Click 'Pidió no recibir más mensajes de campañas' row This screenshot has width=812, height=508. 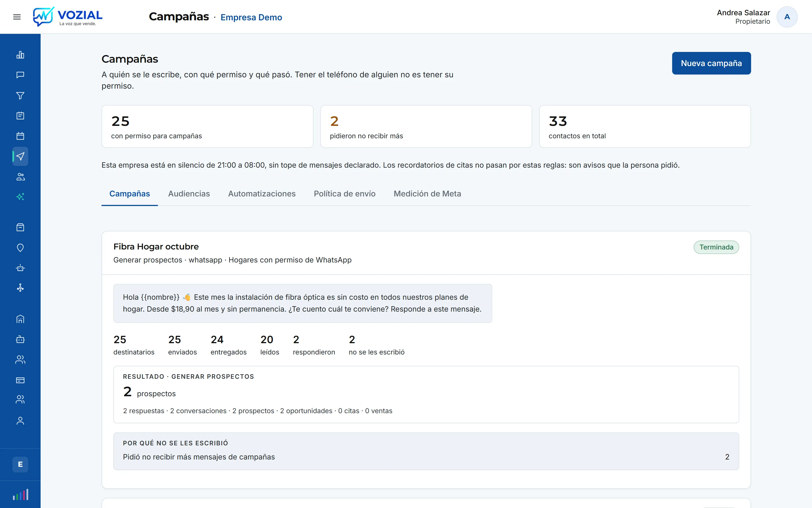[x=426, y=457]
